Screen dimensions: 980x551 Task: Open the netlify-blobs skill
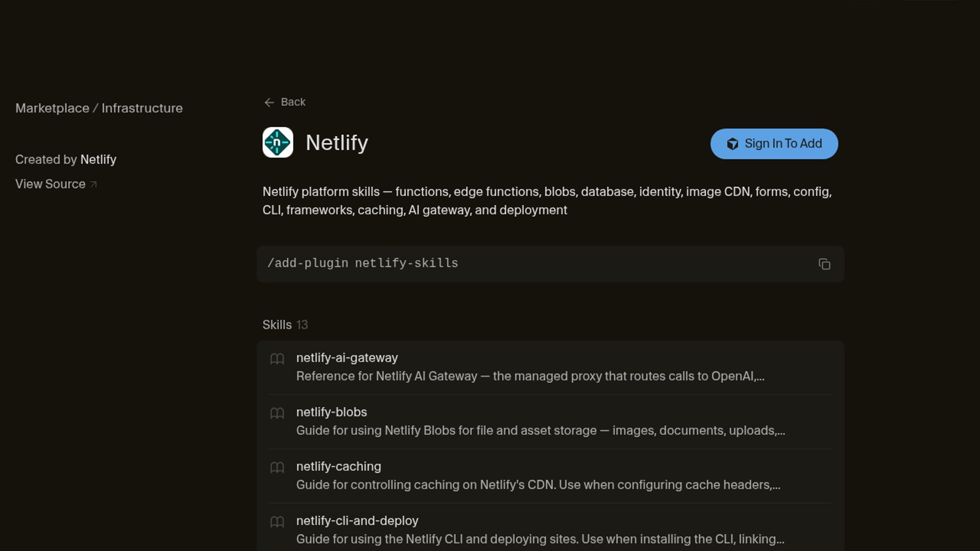[550, 421]
